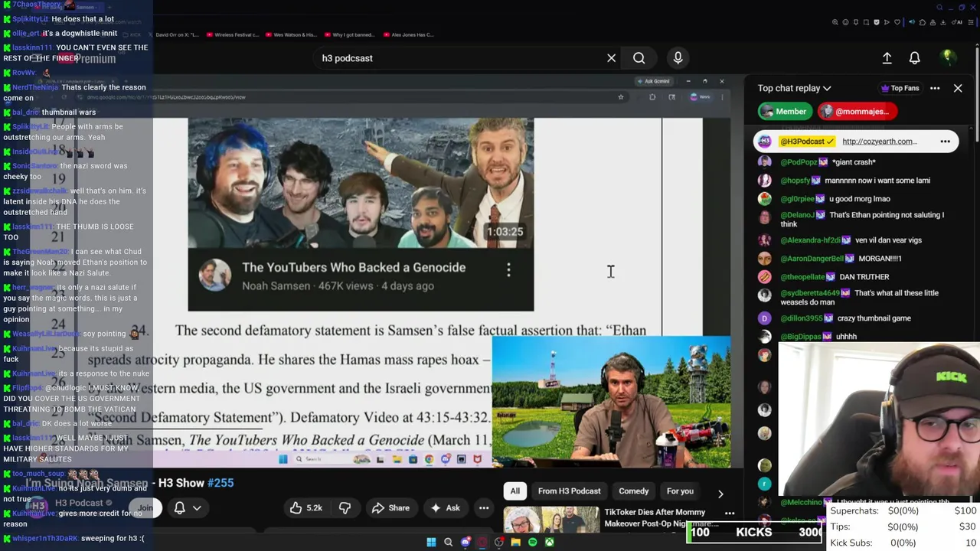Open the Wes Watson browser tab
980x551 pixels.
291,35
